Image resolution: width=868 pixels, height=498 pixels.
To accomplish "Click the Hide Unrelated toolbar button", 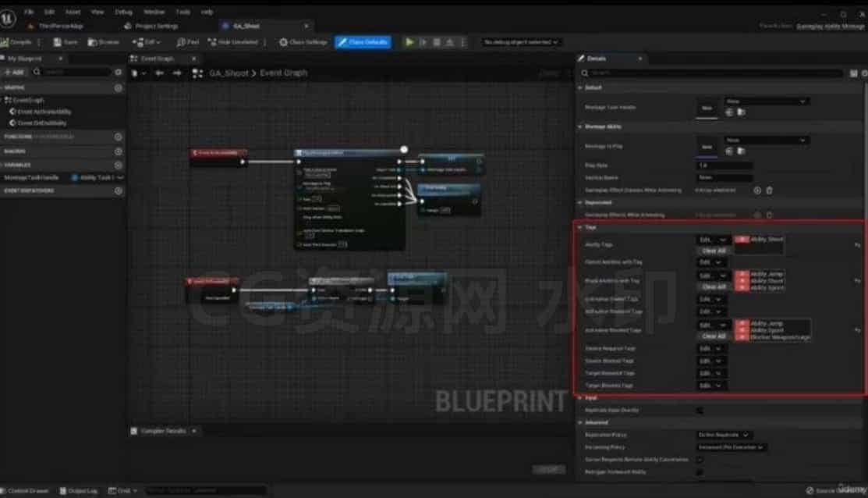I will coord(233,42).
